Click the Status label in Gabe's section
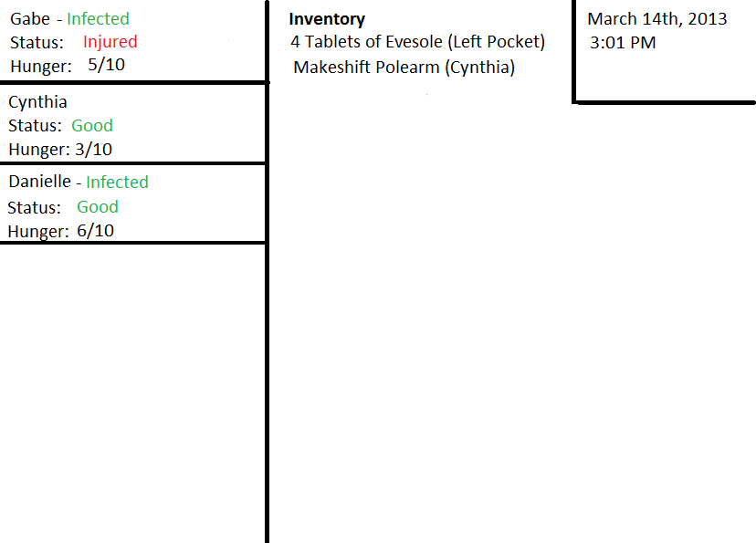The image size is (756, 543). (37, 43)
